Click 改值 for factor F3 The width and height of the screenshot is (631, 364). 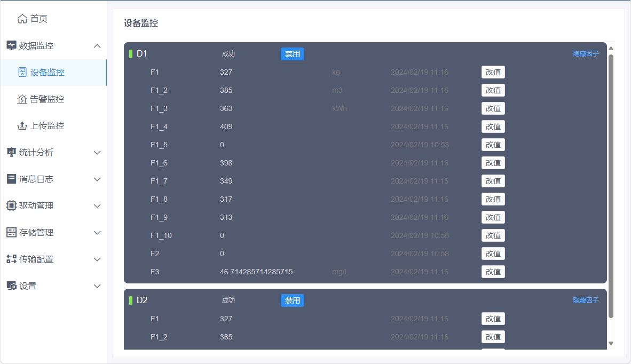(493, 272)
